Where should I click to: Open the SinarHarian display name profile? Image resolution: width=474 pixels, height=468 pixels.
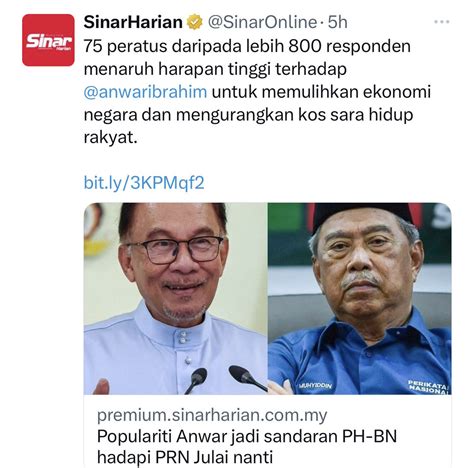(133, 22)
